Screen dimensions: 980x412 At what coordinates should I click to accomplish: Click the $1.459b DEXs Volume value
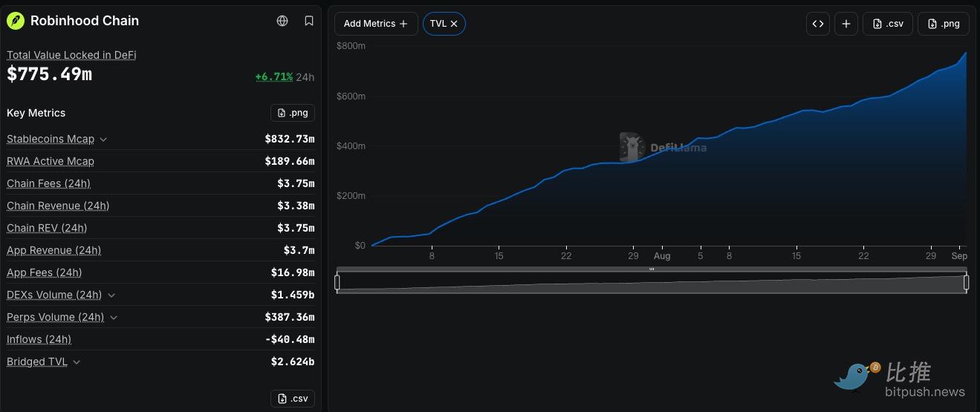[x=293, y=295]
